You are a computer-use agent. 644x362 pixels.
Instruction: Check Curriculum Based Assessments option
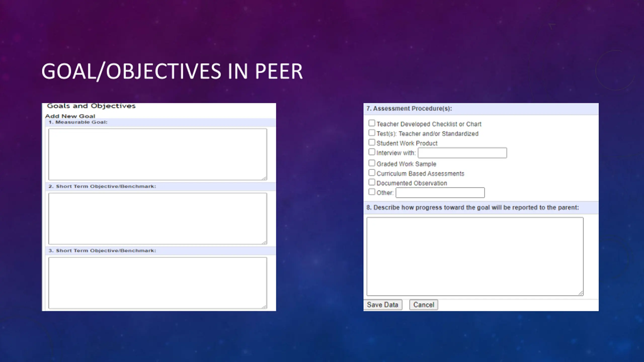pyautogui.click(x=372, y=173)
